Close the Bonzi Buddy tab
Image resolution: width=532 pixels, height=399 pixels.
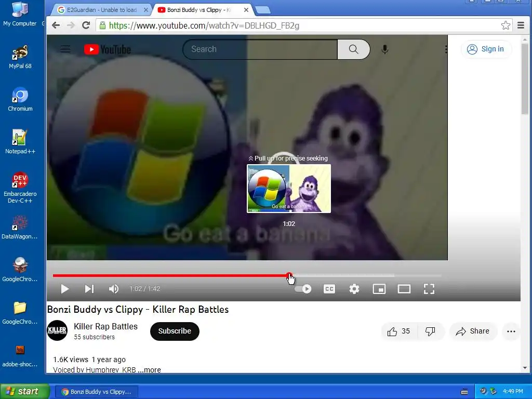(246, 10)
